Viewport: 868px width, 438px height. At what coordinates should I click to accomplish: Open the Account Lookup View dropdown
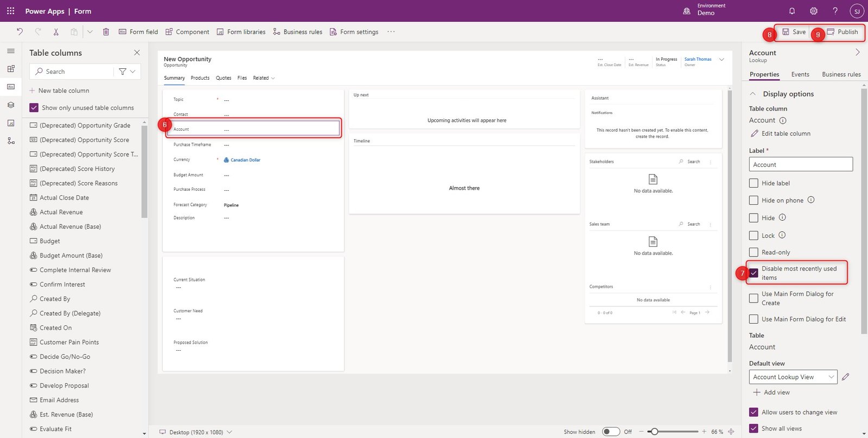click(x=793, y=377)
